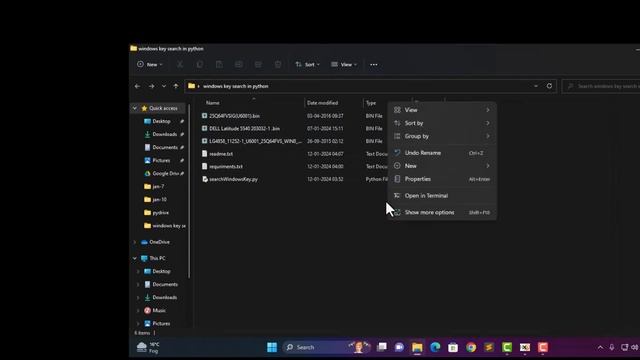The width and height of the screenshot is (640, 360).
Task: Open address bar history dropdown arrow
Action: [x=536, y=86]
